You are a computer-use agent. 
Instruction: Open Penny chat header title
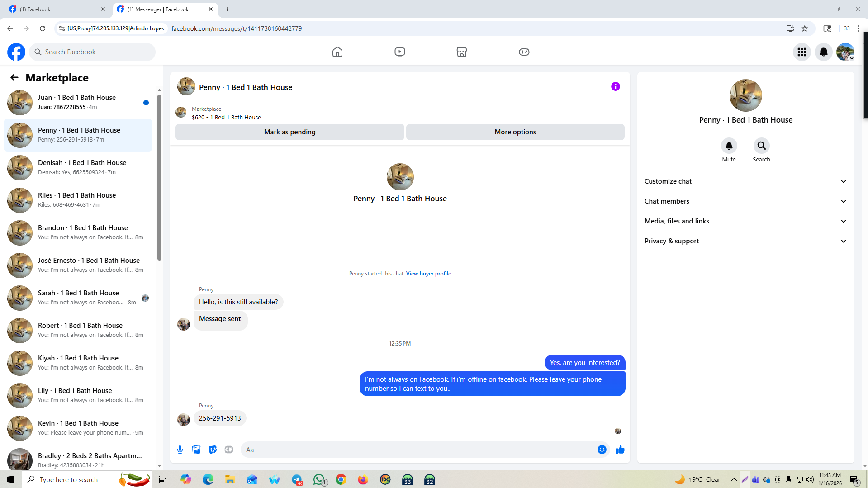[x=246, y=87]
